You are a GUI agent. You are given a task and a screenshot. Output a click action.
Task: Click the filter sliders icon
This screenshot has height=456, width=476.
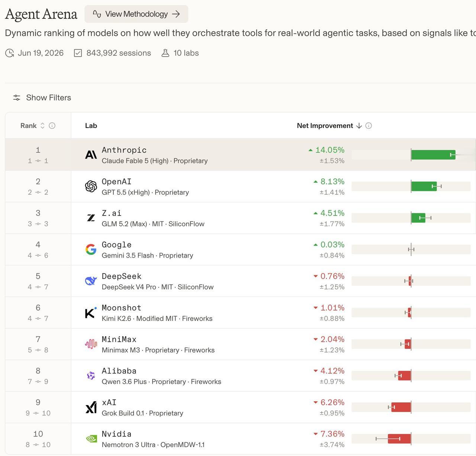click(x=17, y=98)
